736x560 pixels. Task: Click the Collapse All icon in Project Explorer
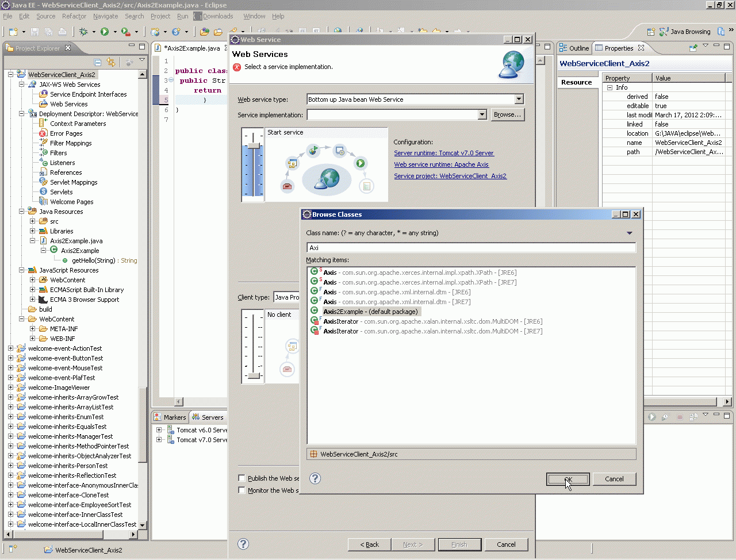pyautogui.click(x=98, y=62)
